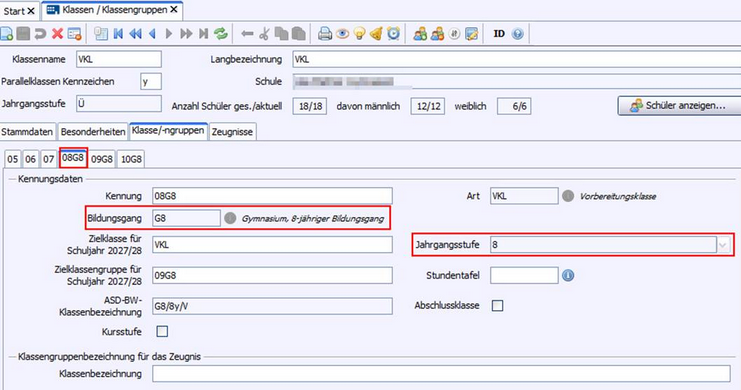Image resolution: width=741 pixels, height=390 pixels.
Task: Click the blue info icon beside Stundentafel
Action: coord(568,275)
